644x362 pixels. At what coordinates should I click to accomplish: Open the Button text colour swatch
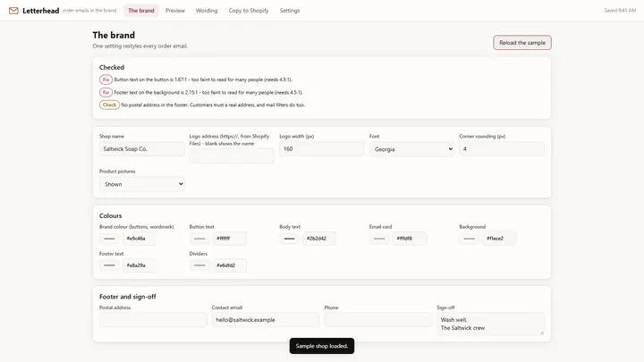[199, 239]
